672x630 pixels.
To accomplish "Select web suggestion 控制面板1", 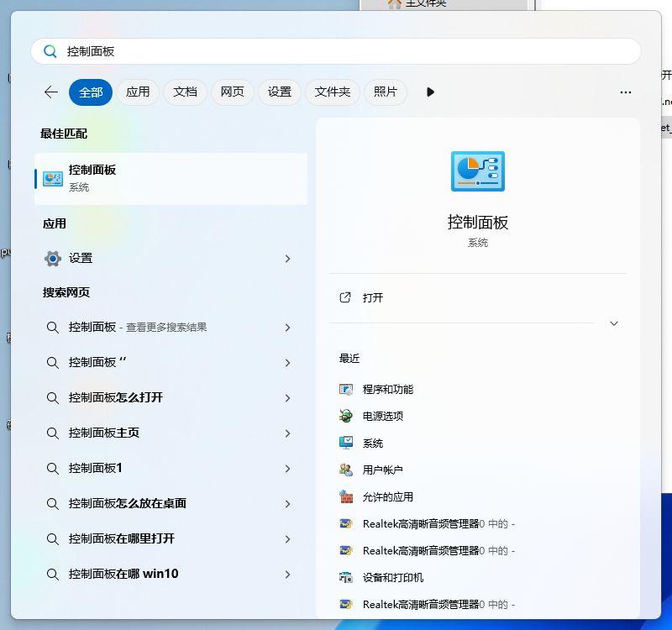I will tap(96, 468).
